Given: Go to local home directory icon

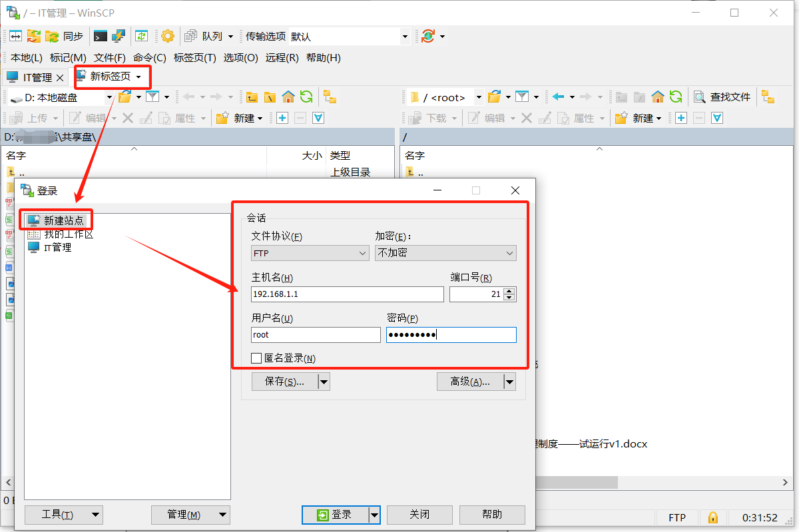Looking at the screenshot, I should pos(288,97).
